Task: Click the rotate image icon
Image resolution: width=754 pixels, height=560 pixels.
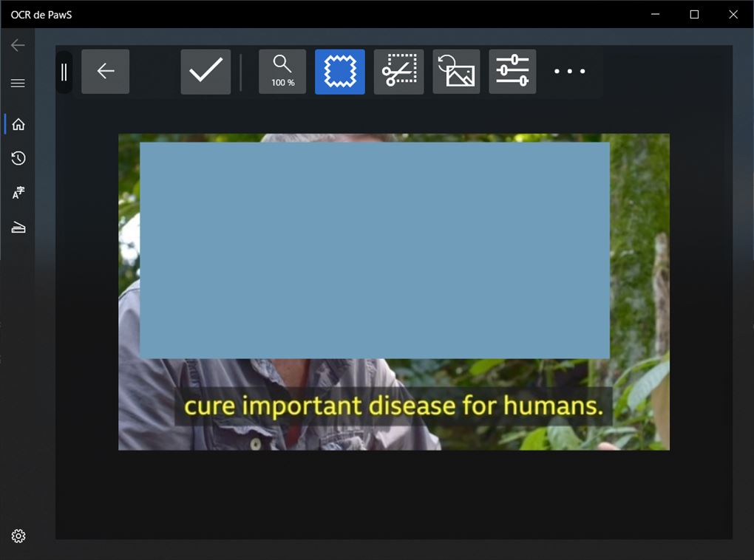Action: 456,72
